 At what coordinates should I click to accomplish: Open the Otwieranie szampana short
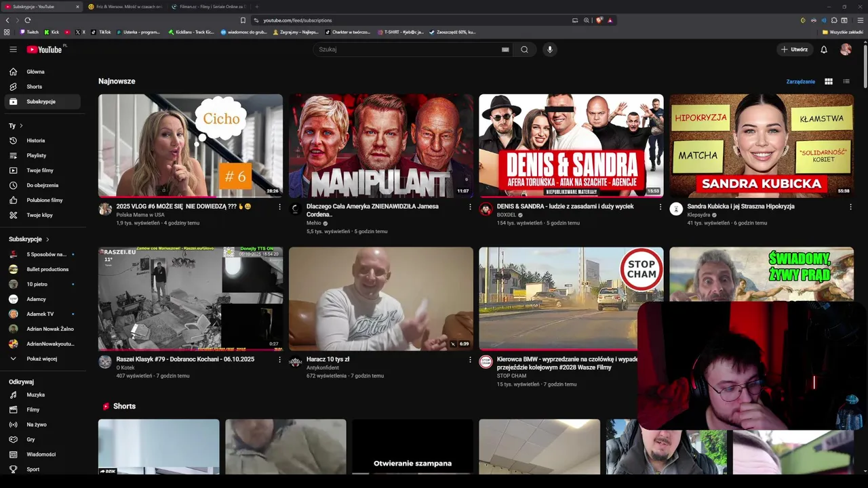click(x=412, y=447)
